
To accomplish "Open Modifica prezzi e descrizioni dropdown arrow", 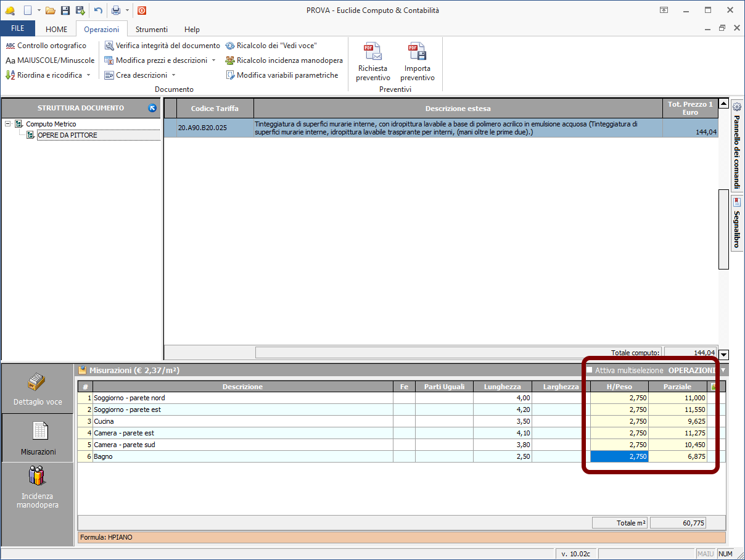I will 213,60.
